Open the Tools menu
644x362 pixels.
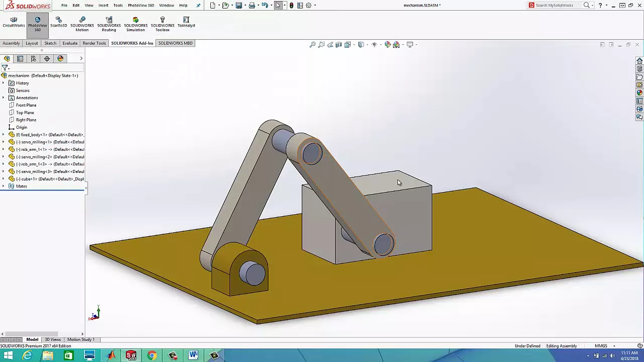point(118,5)
